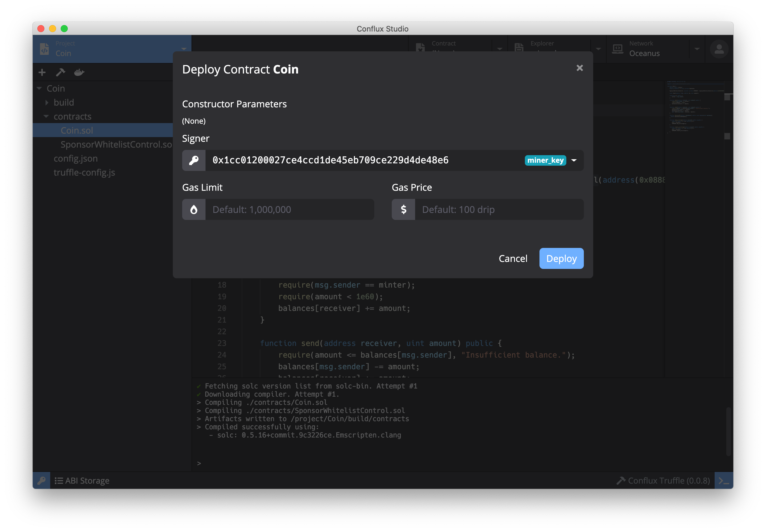Screen dimensions: 766x532
Task: Click the user profile avatar icon
Action: [719, 49]
